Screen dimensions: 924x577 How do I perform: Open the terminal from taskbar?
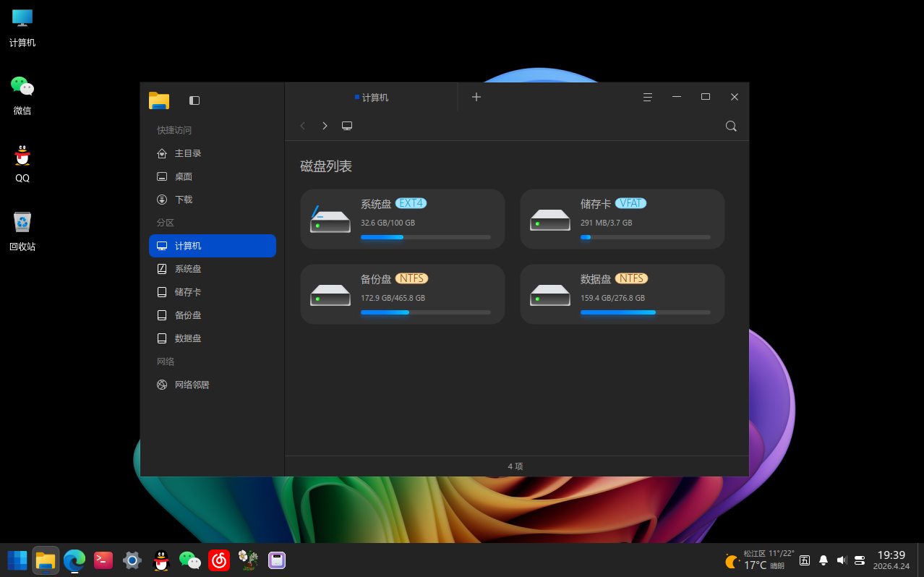(103, 560)
